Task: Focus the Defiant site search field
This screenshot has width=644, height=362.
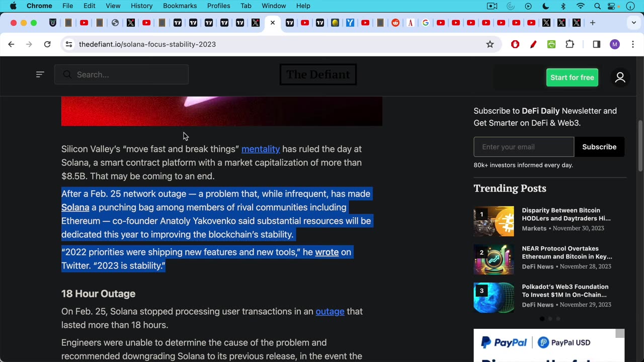Action: (121, 74)
